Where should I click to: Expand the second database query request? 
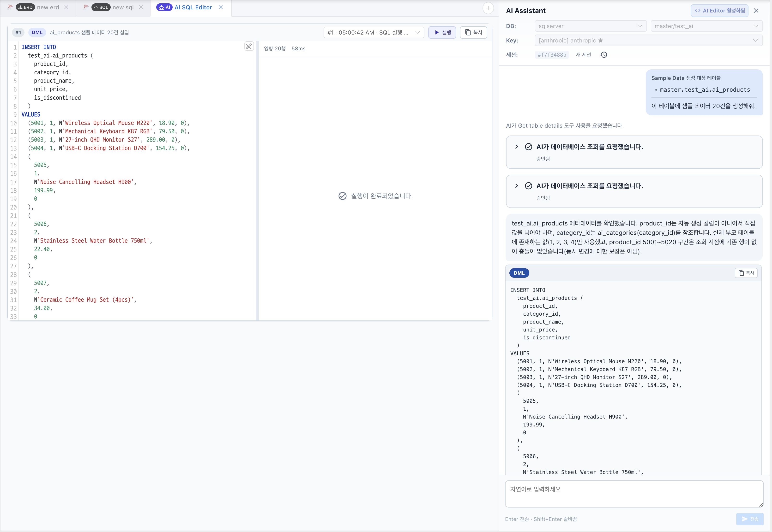point(516,186)
